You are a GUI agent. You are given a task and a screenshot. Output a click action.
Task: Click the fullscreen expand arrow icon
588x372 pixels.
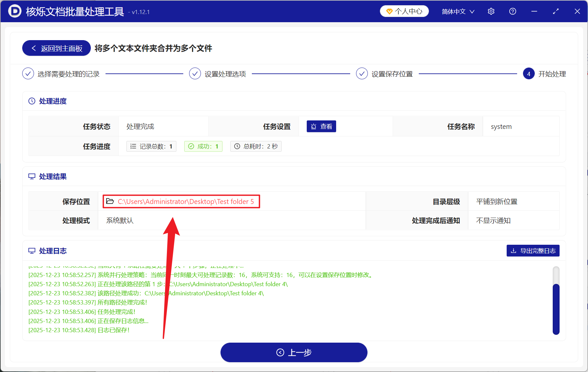556,11
